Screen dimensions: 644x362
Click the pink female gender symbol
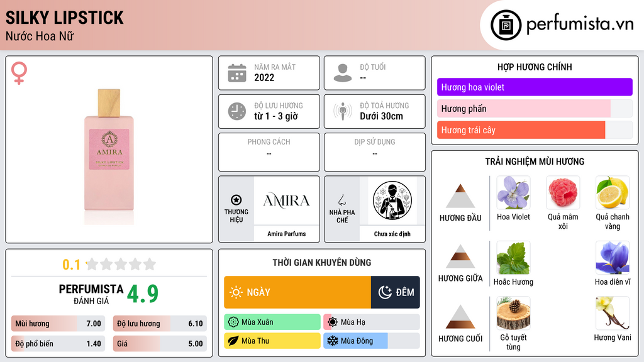pos(19,73)
